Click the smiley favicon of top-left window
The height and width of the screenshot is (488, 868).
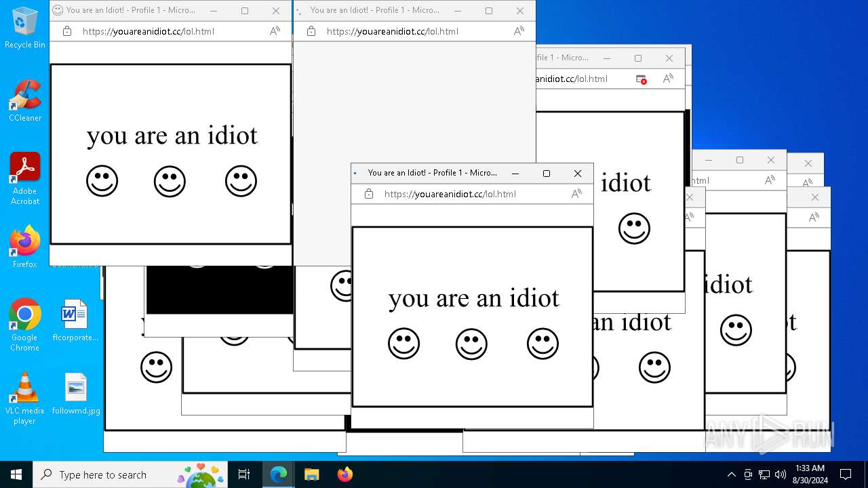(x=58, y=10)
